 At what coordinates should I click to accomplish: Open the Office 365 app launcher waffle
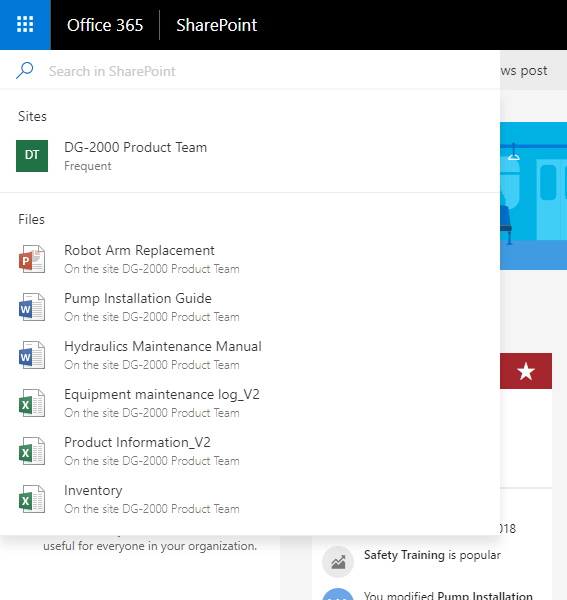[x=25, y=25]
